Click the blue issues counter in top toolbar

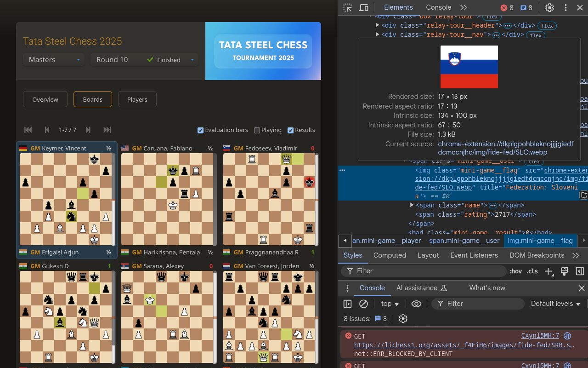(526, 8)
